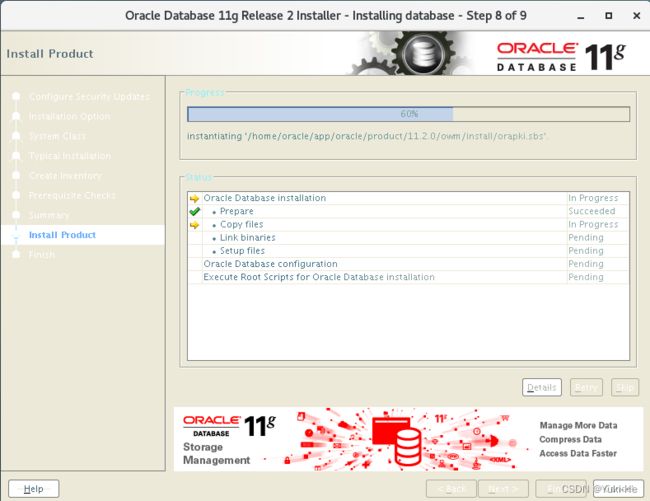Click the yellow arrow icon beside Copy files
The image size is (650, 501).
tap(194, 225)
